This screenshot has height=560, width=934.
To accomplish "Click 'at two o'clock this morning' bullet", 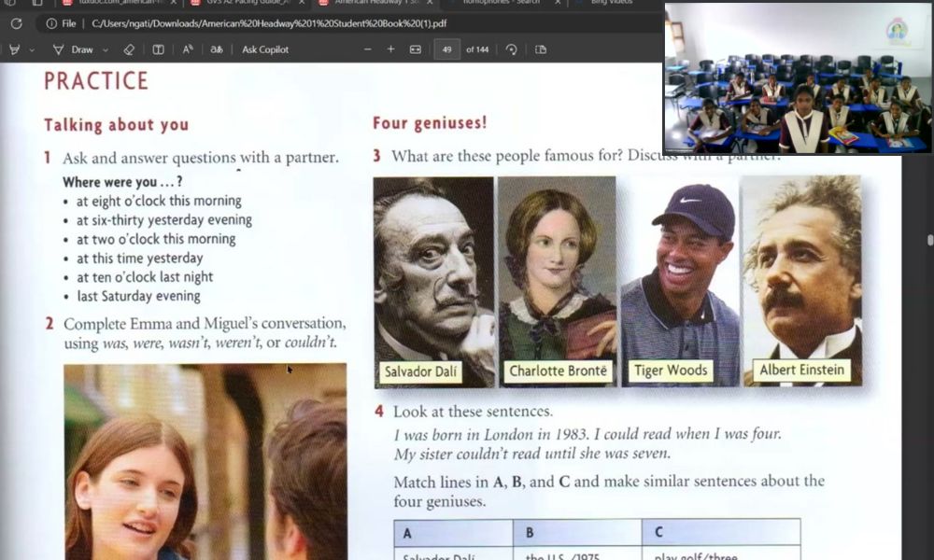I will tap(156, 239).
